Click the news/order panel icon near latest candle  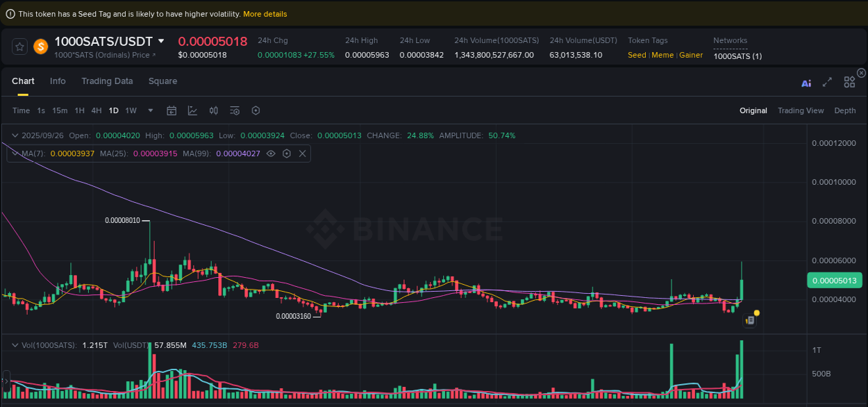tap(751, 320)
